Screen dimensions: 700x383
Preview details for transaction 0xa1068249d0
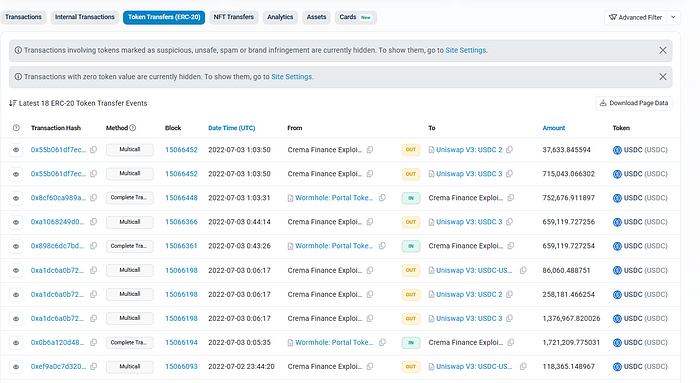pos(16,222)
